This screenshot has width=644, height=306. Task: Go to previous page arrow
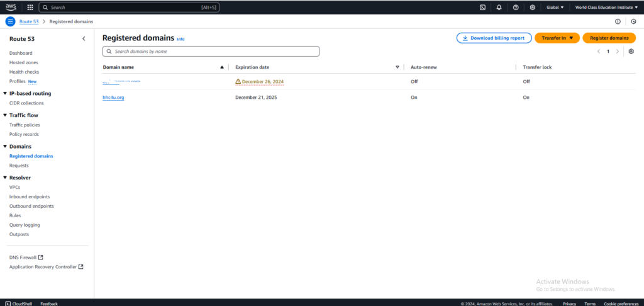(599, 52)
